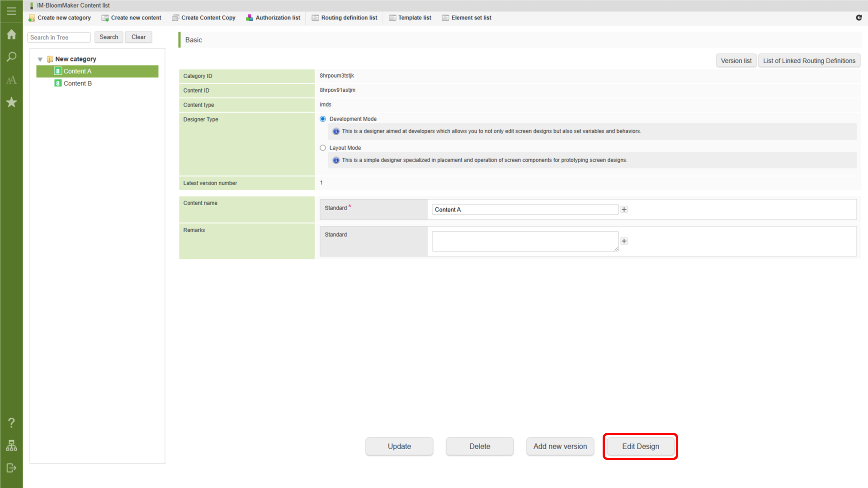Click the Edit Design button
Screen dimensions: 868x488
(x=640, y=446)
